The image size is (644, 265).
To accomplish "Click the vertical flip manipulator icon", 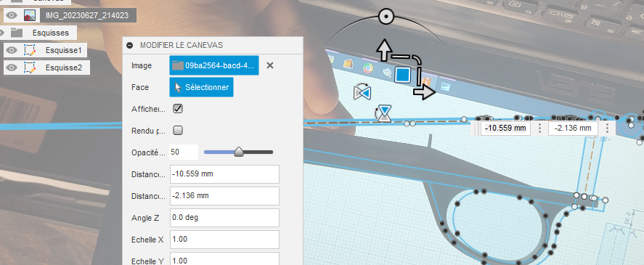I will click(384, 113).
